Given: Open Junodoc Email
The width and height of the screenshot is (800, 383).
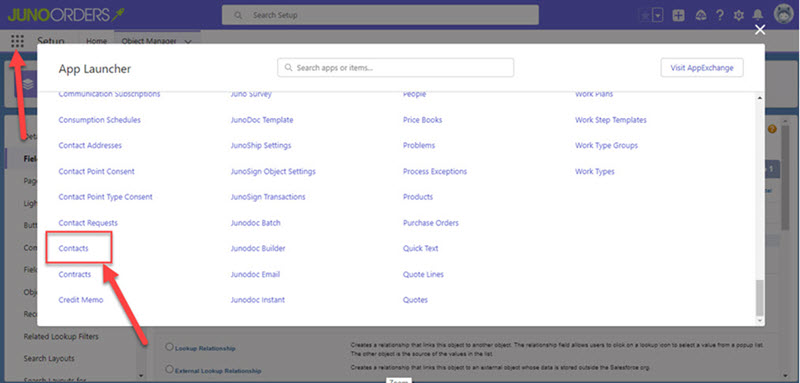Looking at the screenshot, I should 255,274.
